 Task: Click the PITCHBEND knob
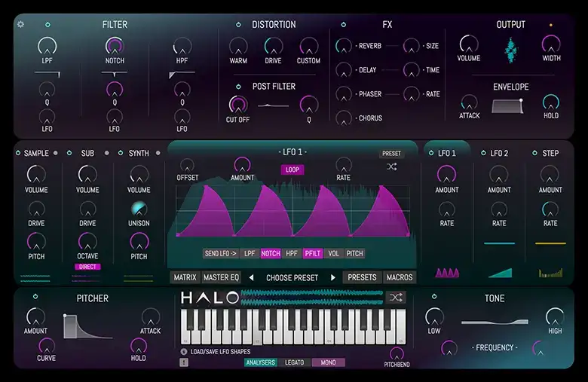click(x=397, y=353)
